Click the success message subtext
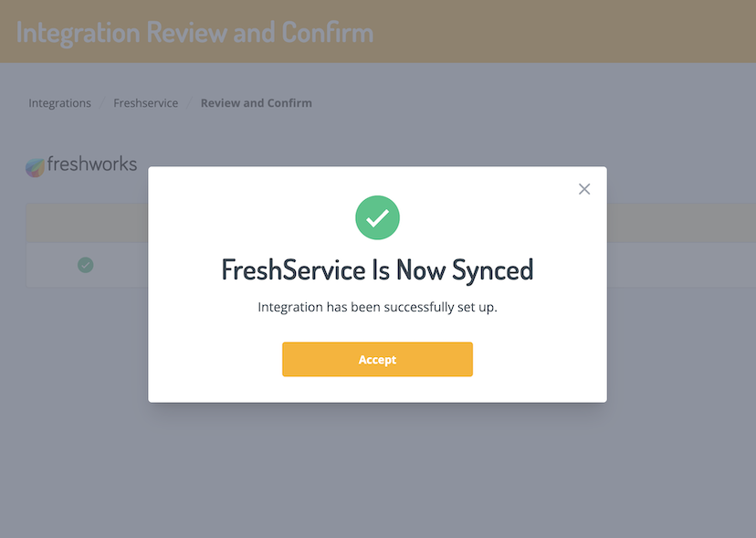 377,307
